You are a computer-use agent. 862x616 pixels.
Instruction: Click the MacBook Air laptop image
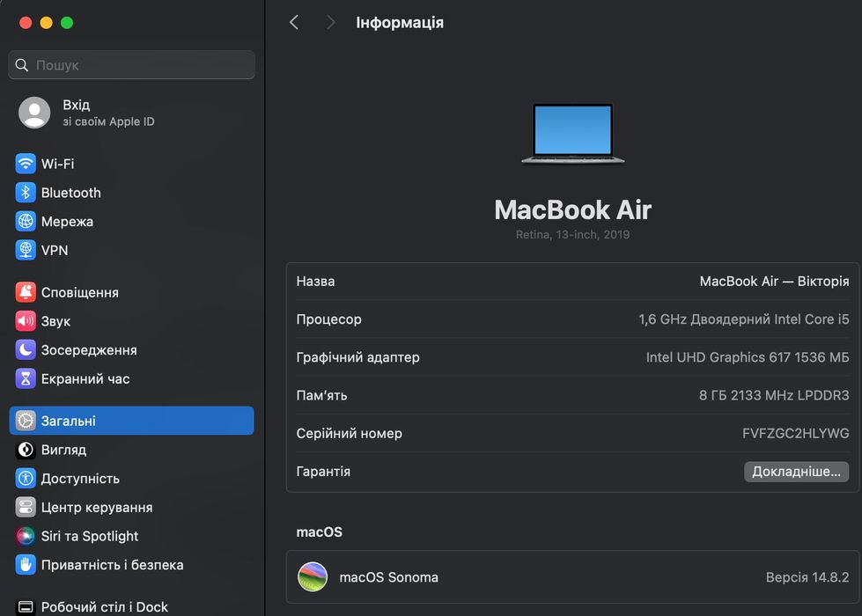[573, 134]
